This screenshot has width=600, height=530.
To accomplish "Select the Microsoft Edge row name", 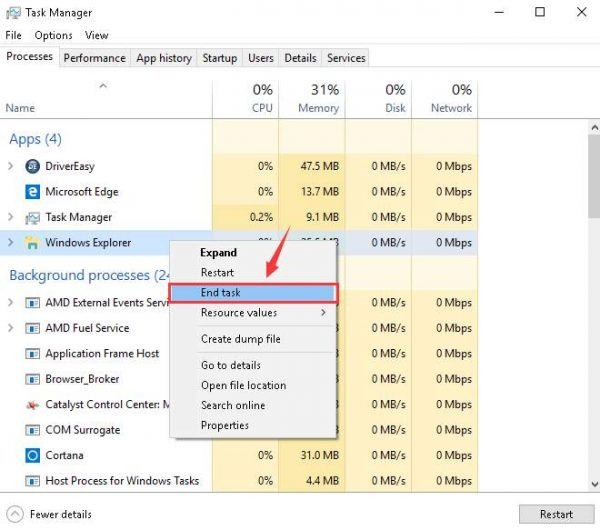I will [x=82, y=192].
